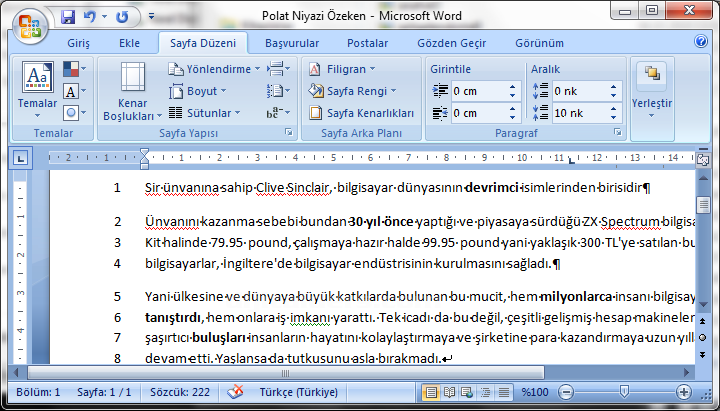Expand the Sütunlar columns dropdown
720x411 pixels.
[205, 113]
